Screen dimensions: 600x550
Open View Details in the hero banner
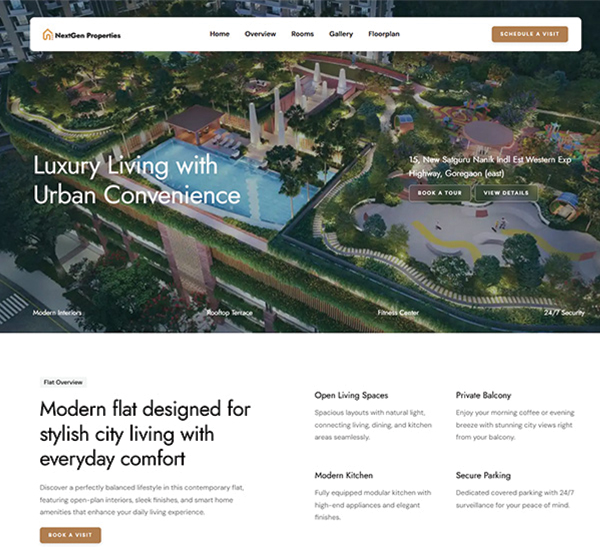click(505, 192)
